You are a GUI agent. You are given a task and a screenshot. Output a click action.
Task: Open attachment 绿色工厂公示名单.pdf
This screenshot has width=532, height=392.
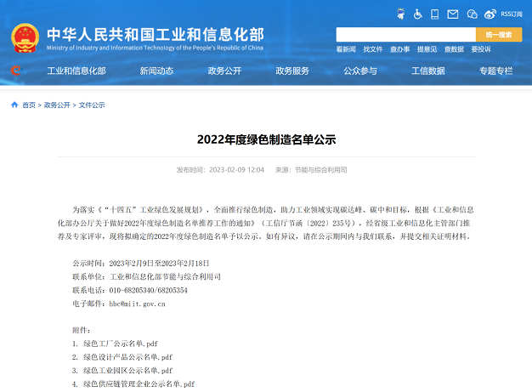click(x=115, y=343)
